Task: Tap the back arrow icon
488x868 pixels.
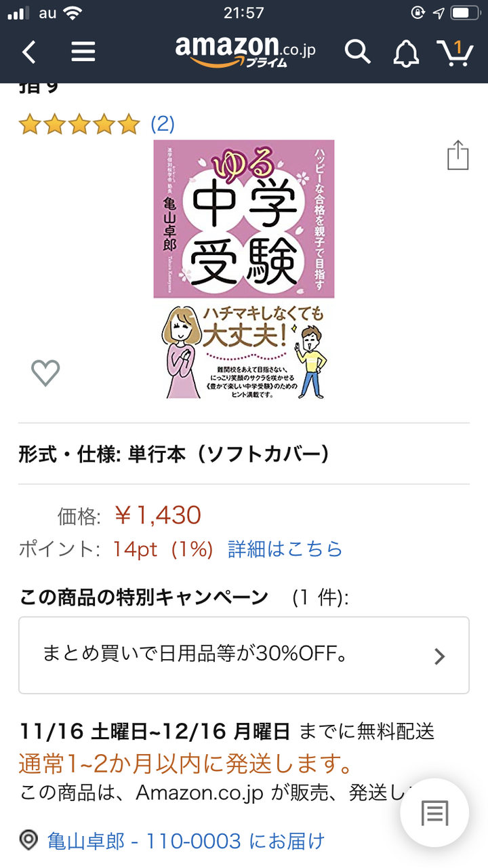Action: click(28, 52)
